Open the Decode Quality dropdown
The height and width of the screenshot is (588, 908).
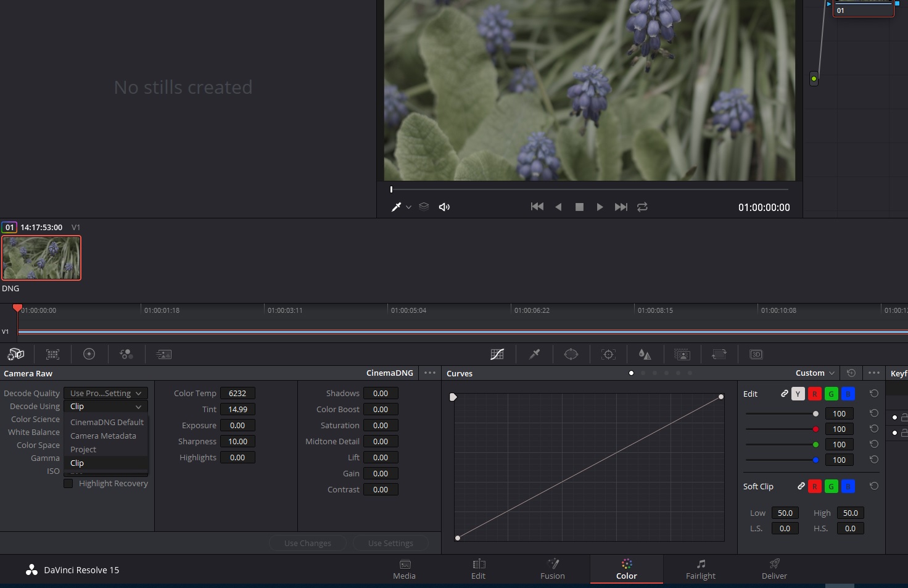point(105,394)
